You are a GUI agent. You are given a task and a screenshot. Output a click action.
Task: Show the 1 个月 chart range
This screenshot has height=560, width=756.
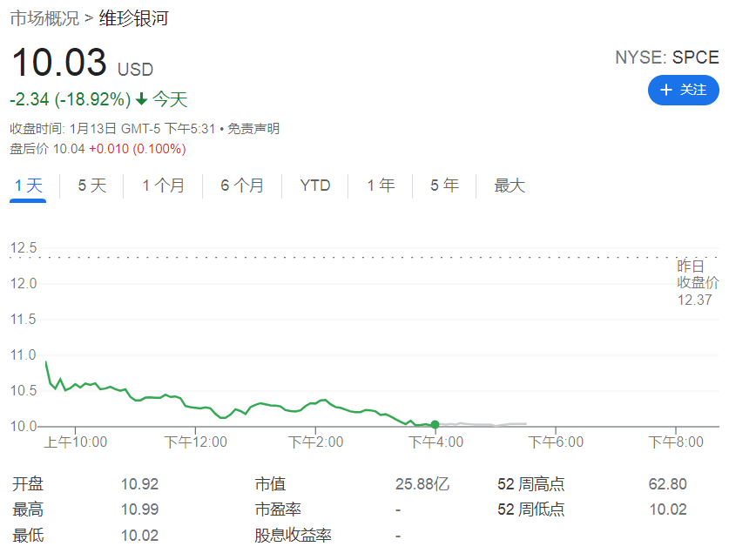pos(163,186)
